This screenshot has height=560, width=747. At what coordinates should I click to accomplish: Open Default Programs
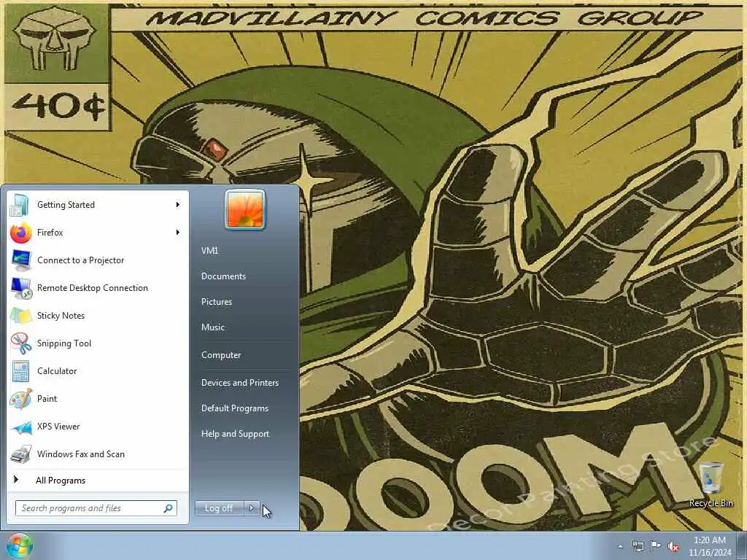pyautogui.click(x=235, y=408)
